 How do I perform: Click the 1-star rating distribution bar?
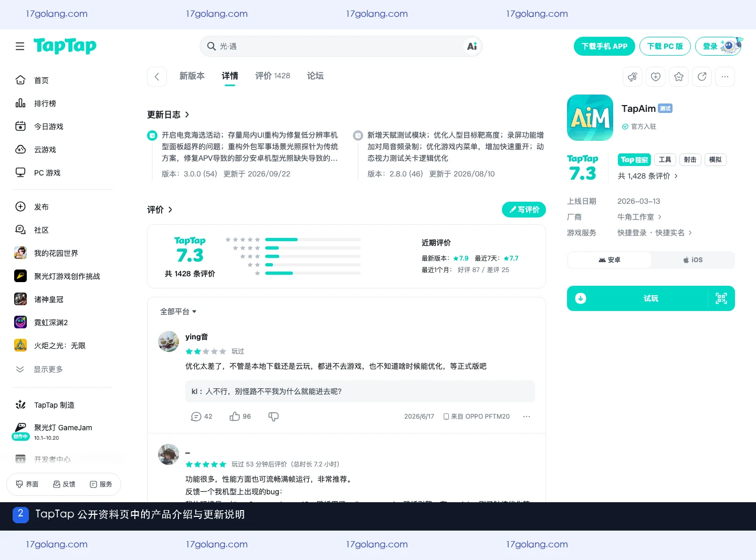coord(313,273)
